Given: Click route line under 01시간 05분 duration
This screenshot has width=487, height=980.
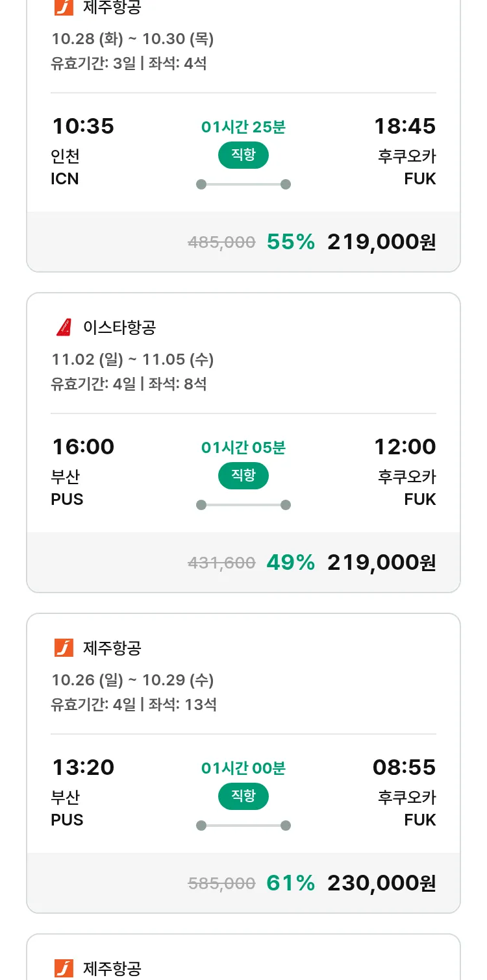Looking at the screenshot, I should pos(243,505).
